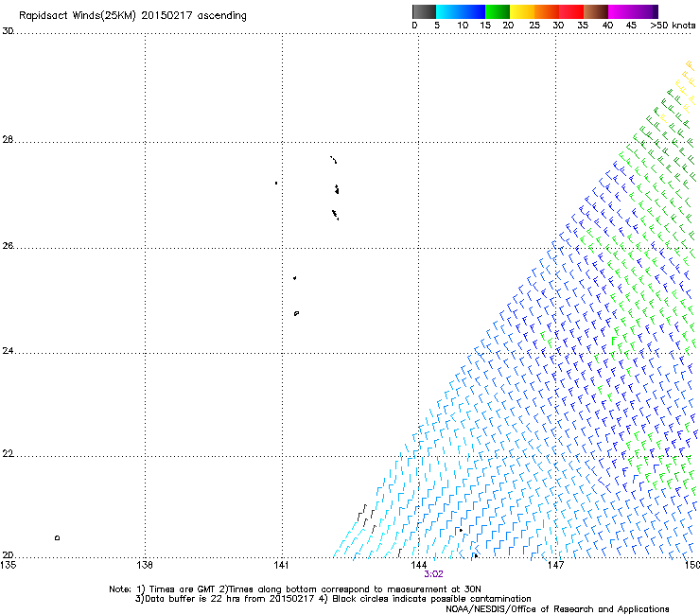
Task: Click the title 'Rapidscat Winds(25KM) 20150217 ascending'
Action: 132,16
